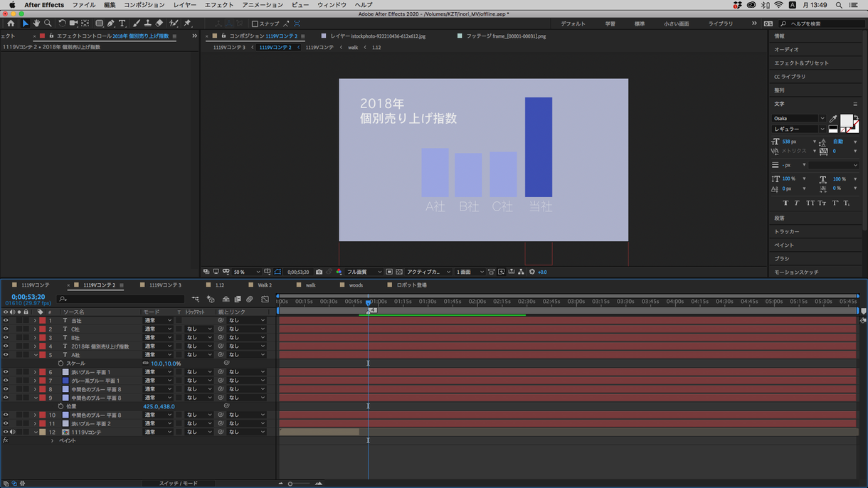Open the フル画質 resolution dropdown
The height and width of the screenshot is (488, 868).
[x=364, y=272]
